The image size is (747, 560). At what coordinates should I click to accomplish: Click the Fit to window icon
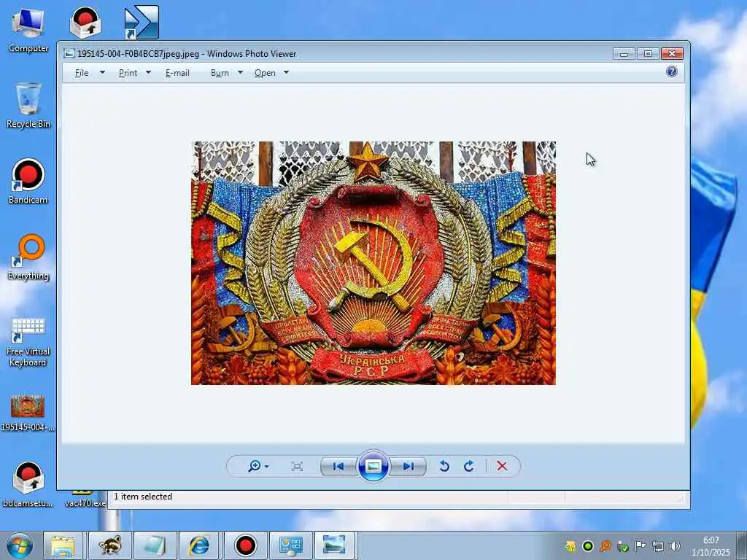297,466
